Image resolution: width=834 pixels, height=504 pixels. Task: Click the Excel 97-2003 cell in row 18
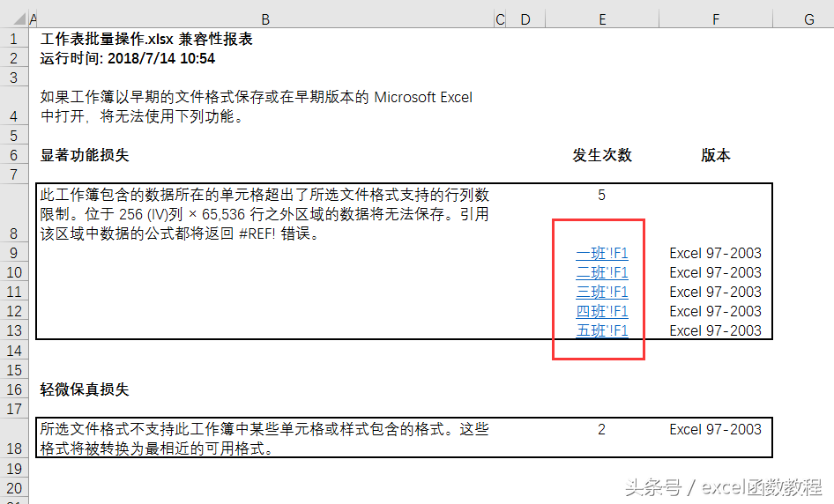(715, 430)
